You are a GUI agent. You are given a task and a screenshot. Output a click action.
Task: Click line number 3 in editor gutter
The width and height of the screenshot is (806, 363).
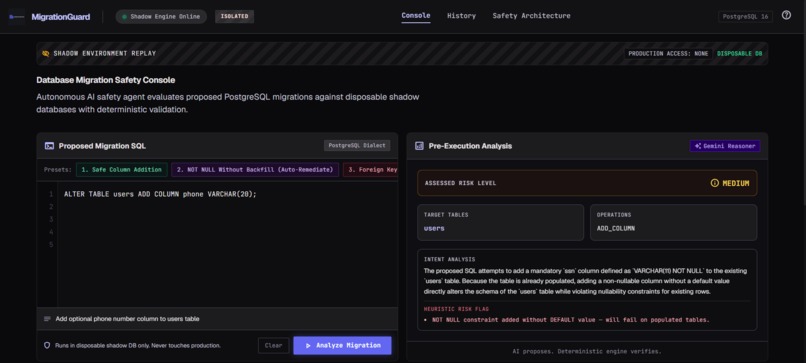coord(51,220)
